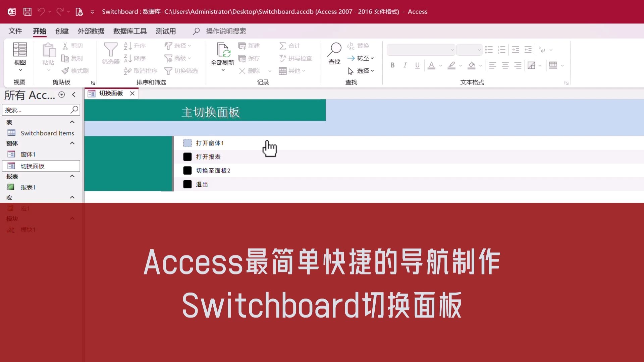
Task: Open the 选择 cursor select dropdown in 查找 group
Action: pos(361,71)
